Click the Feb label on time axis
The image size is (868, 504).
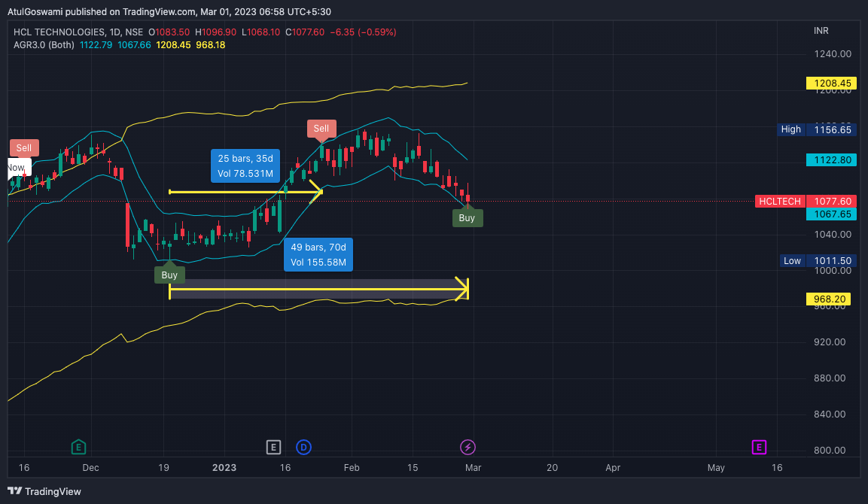coord(352,467)
